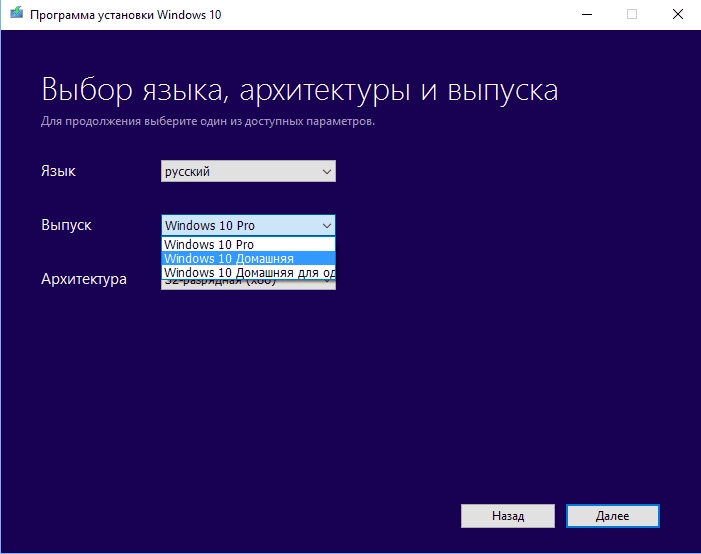Choose Windows 10 Домашняя from the list

pyautogui.click(x=248, y=258)
